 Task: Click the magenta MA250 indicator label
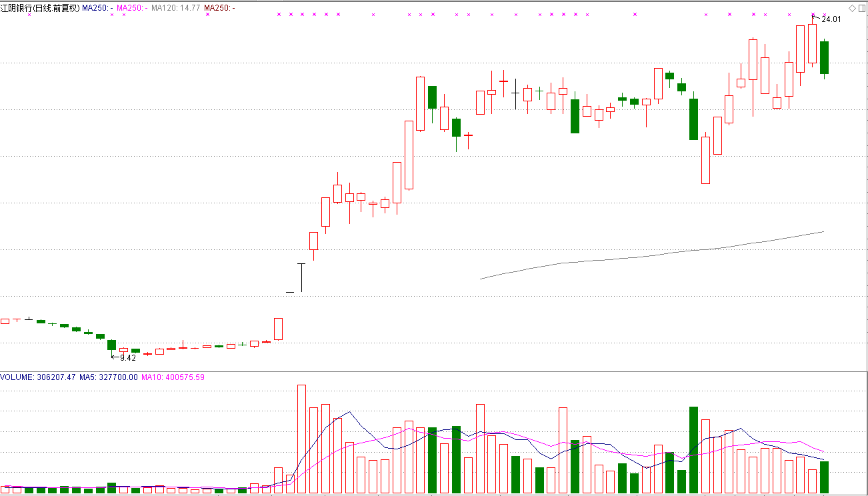[132, 8]
